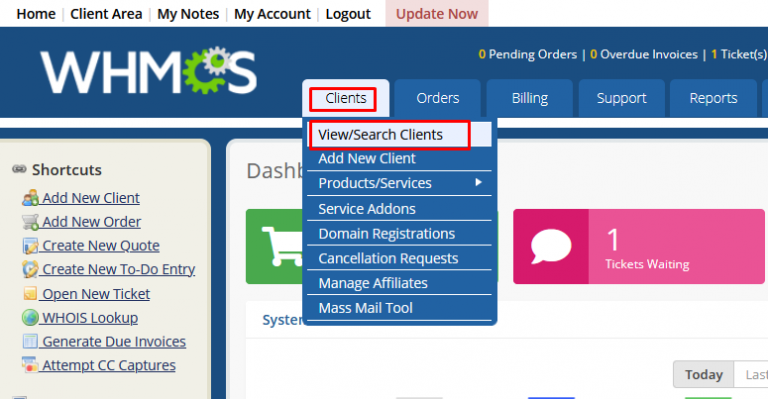Click the WHOIS Lookup globe icon
Viewport: 768px width, 399px height.
[30, 317]
